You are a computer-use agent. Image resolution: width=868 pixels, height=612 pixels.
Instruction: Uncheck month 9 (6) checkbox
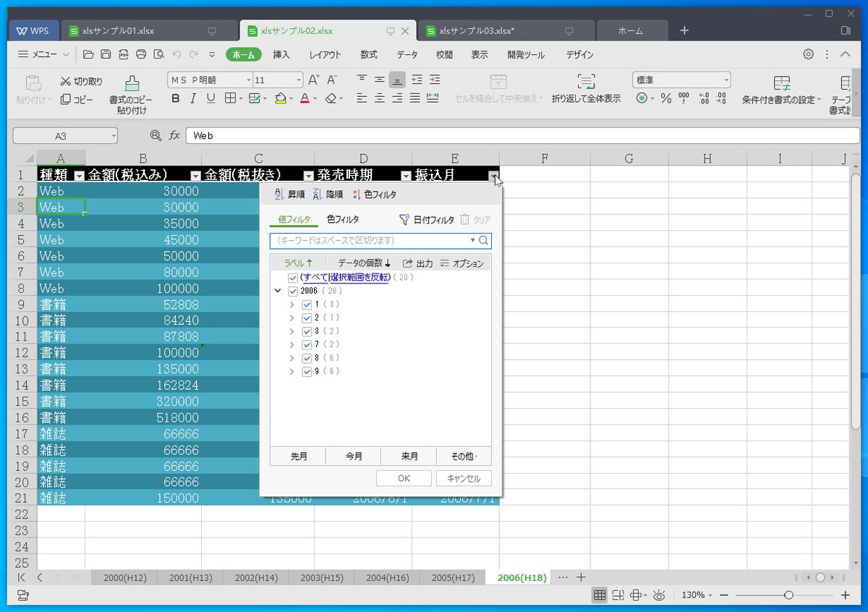pos(307,372)
